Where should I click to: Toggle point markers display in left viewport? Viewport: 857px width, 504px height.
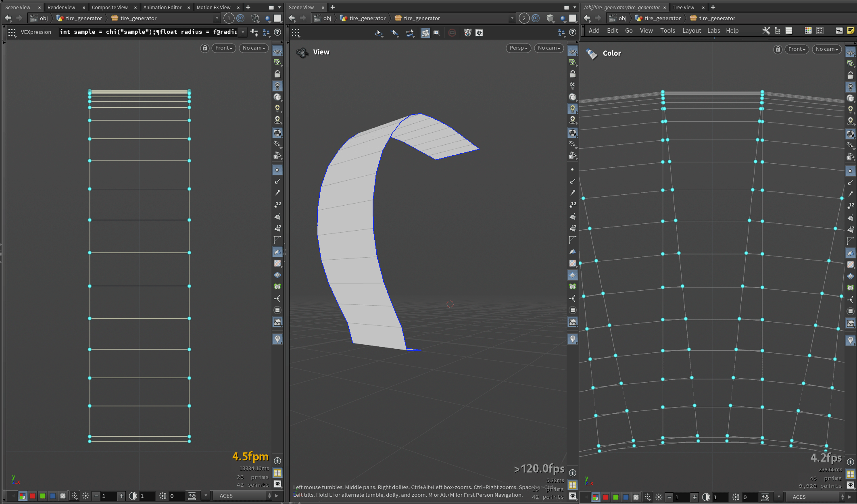(277, 170)
